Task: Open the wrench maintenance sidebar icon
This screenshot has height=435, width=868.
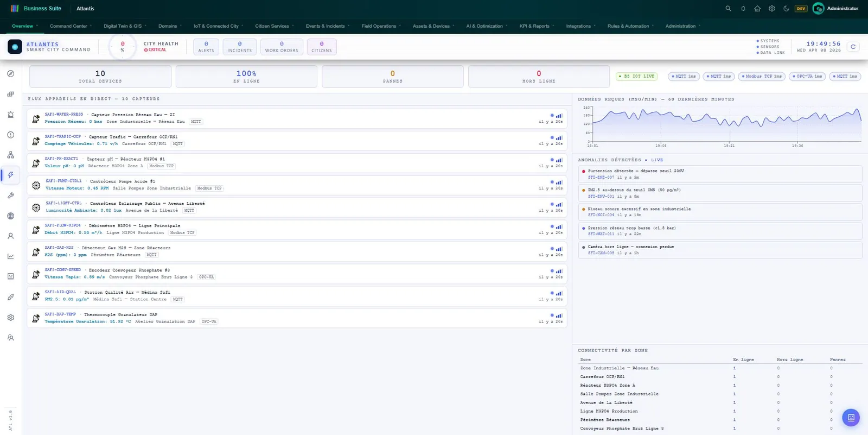Action: pos(11,196)
